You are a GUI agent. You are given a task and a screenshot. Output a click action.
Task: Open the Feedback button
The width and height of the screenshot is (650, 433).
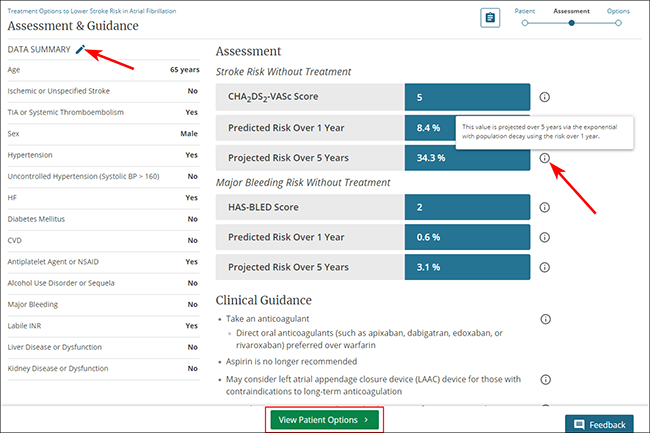point(599,424)
